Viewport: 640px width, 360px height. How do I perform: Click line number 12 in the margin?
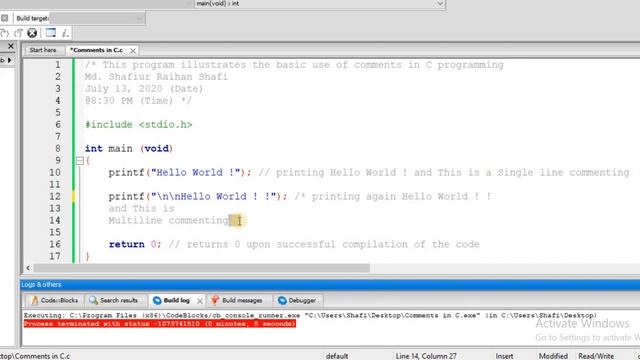pos(55,196)
